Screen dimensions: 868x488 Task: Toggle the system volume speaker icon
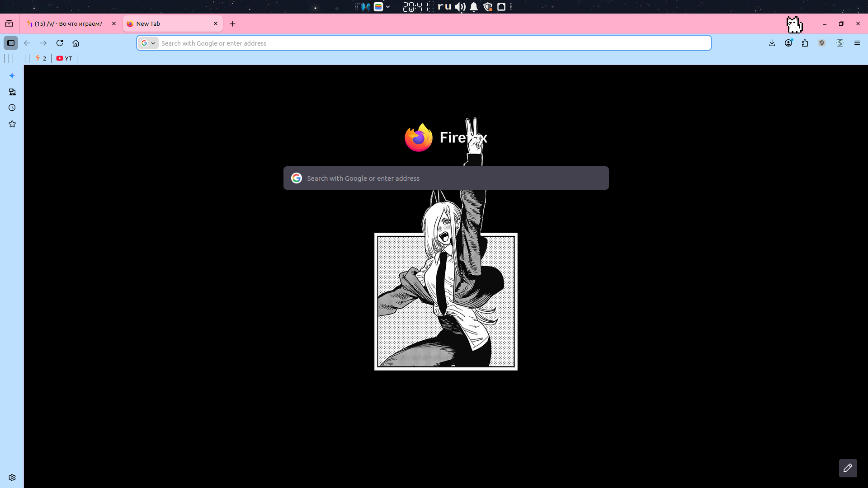[x=460, y=7]
